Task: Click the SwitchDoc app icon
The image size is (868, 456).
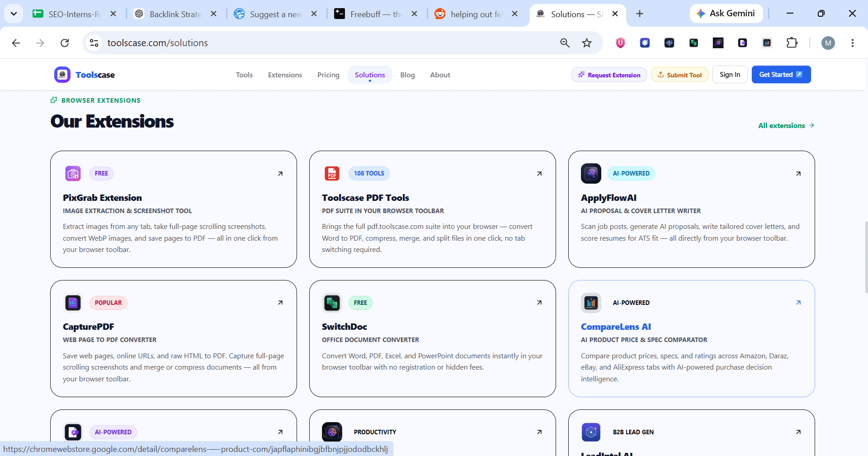Action: [332, 303]
